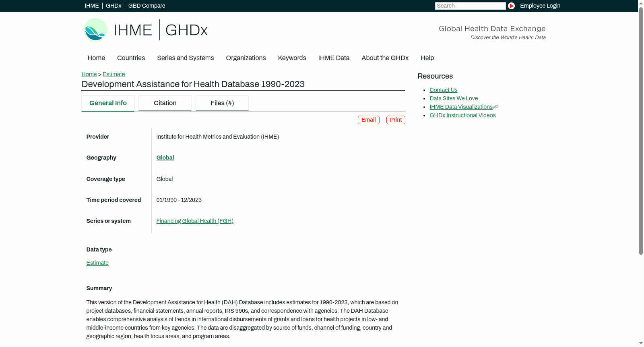The width and height of the screenshot is (644, 347).
Task: Click the red search submit arrow icon
Action: pyautogui.click(x=511, y=6)
